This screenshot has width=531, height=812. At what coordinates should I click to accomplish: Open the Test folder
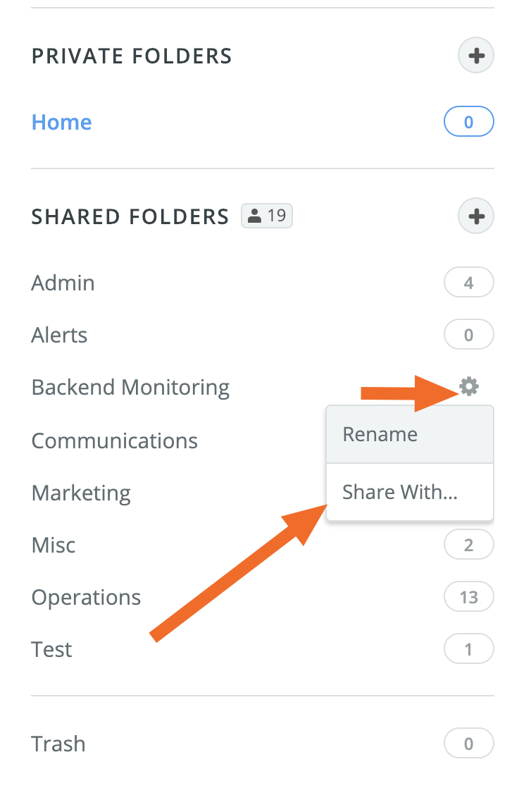(52, 649)
